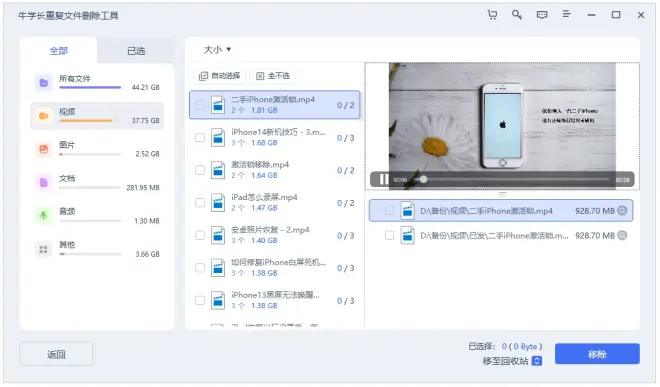The height and width of the screenshot is (387, 660).
Task: Open the hamburger menu icon
Action: [x=567, y=15]
